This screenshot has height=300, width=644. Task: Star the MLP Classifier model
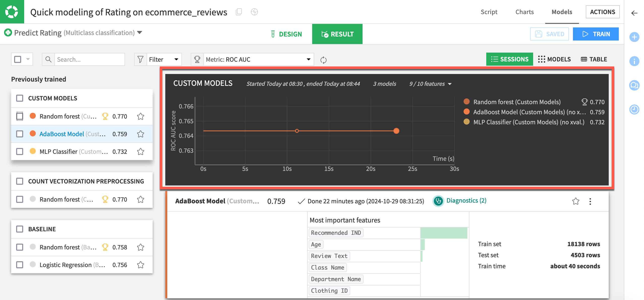[140, 151]
